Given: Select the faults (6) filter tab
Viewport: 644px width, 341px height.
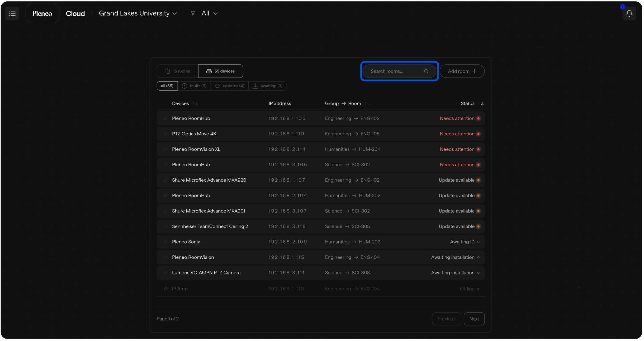Looking at the screenshot, I should click(x=194, y=86).
